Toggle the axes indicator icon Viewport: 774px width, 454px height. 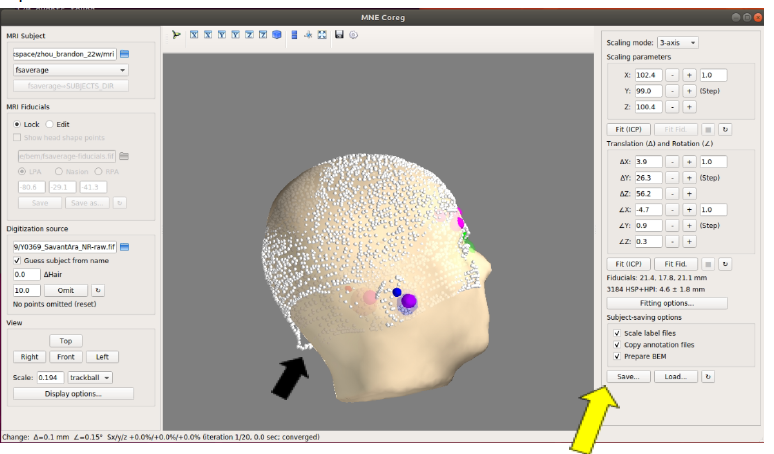click(x=308, y=35)
